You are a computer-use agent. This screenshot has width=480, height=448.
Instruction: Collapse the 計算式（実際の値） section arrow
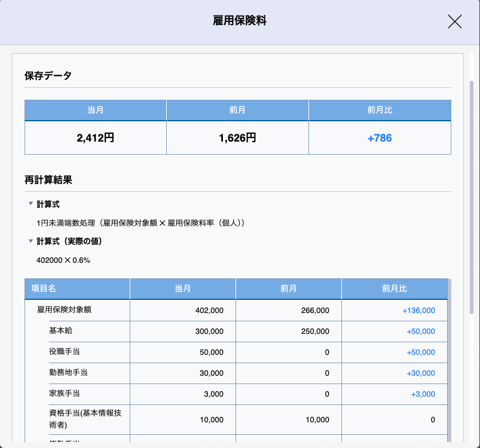(30, 241)
